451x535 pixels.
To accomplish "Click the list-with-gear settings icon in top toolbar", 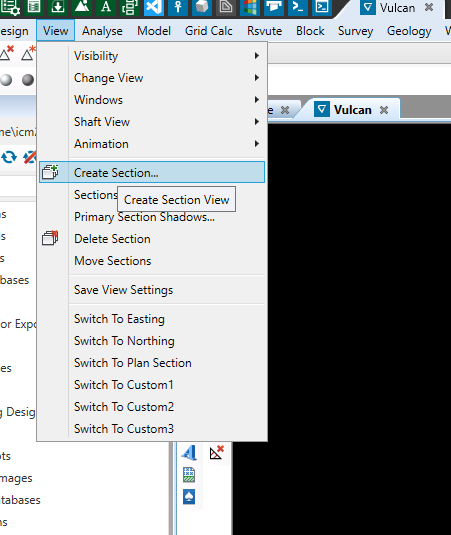I will [10, 7].
